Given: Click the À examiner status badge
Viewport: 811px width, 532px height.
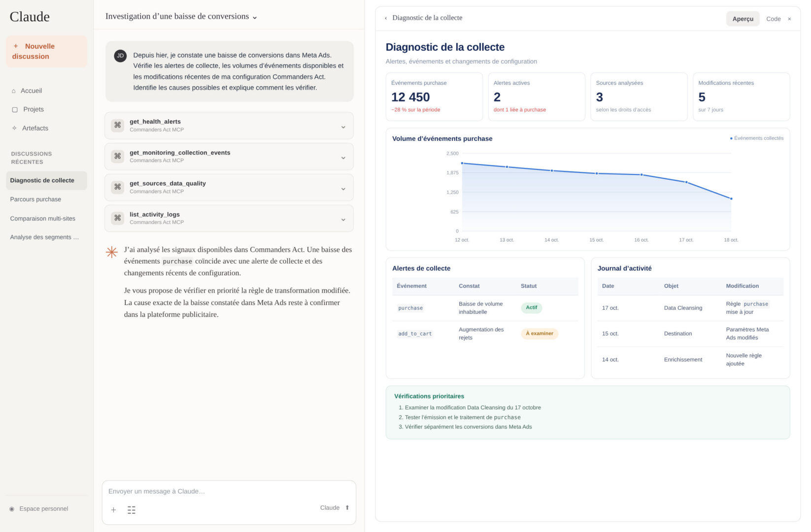Looking at the screenshot, I should point(539,333).
